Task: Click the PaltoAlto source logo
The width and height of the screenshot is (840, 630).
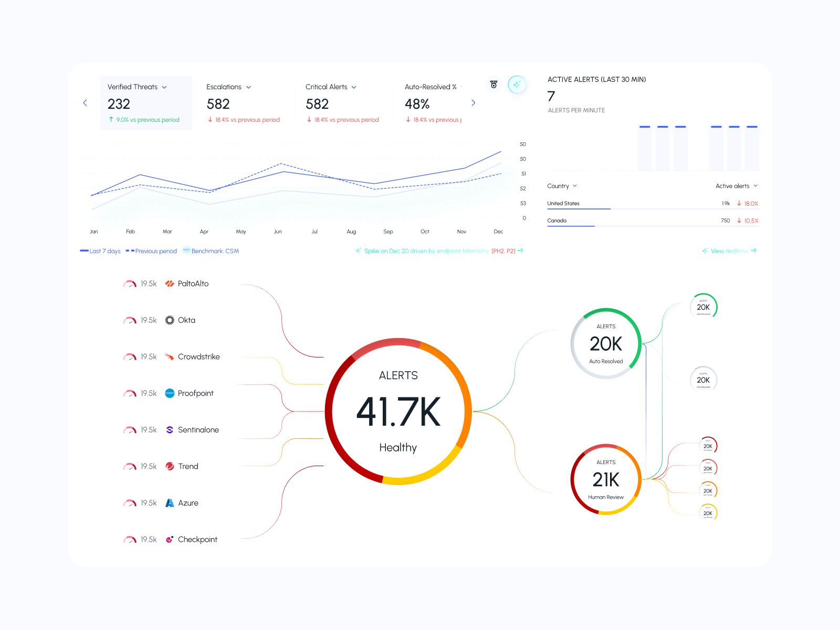Action: point(170,283)
